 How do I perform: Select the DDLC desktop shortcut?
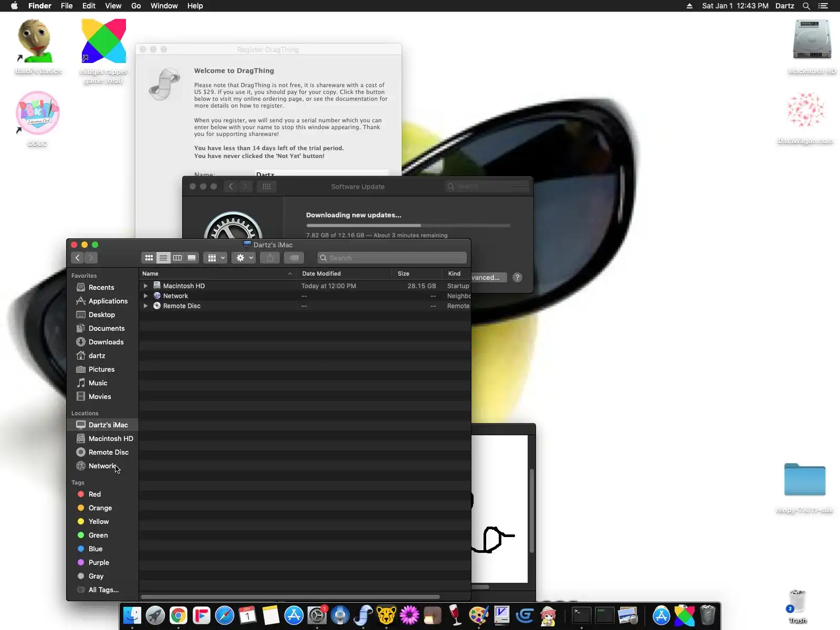tap(38, 119)
